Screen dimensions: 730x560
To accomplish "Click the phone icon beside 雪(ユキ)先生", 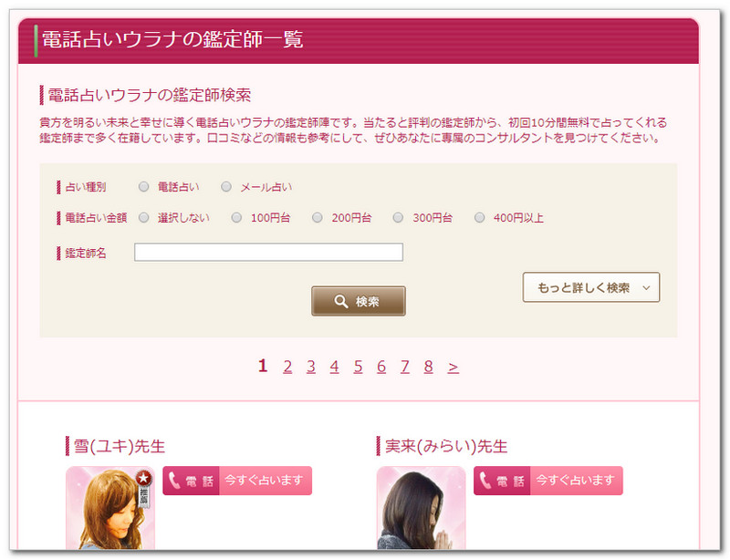I will pyautogui.click(x=174, y=481).
